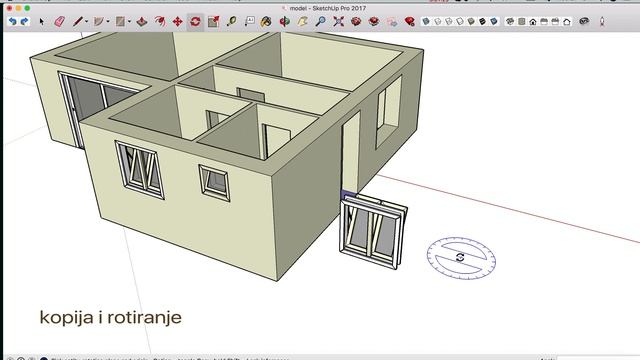Viewport: 640px width, 360px height.
Task: Minimize SketchUp with yellow button
Action: (x=18, y=8)
